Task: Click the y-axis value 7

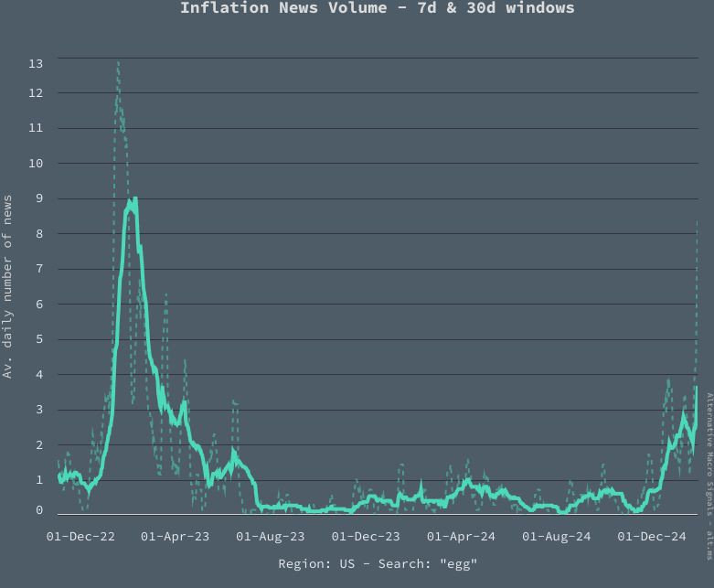Action: pos(39,269)
